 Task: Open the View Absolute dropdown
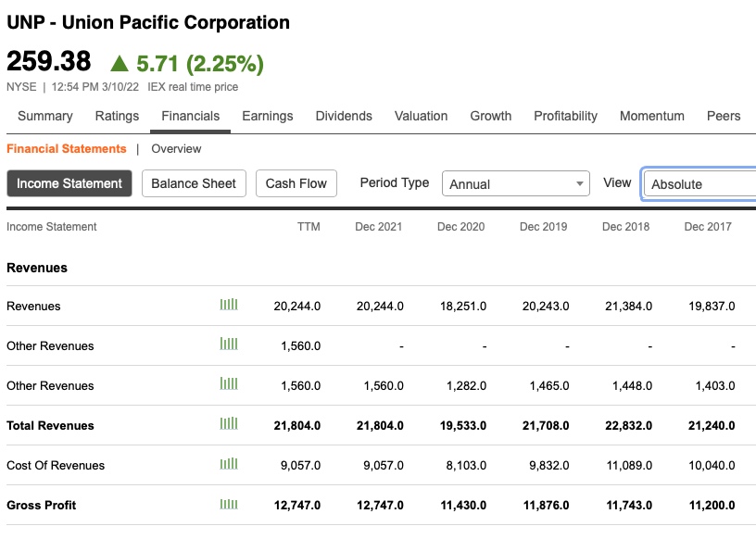(699, 183)
